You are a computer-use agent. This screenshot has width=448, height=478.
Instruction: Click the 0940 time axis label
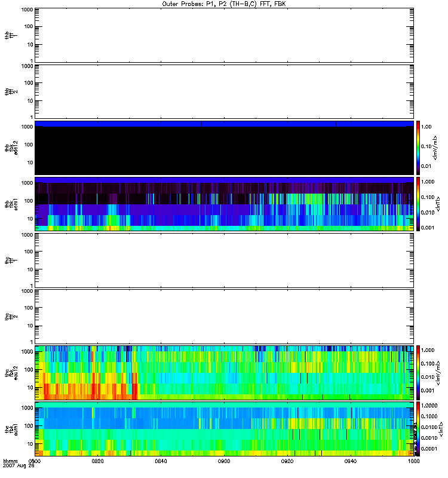click(x=351, y=461)
